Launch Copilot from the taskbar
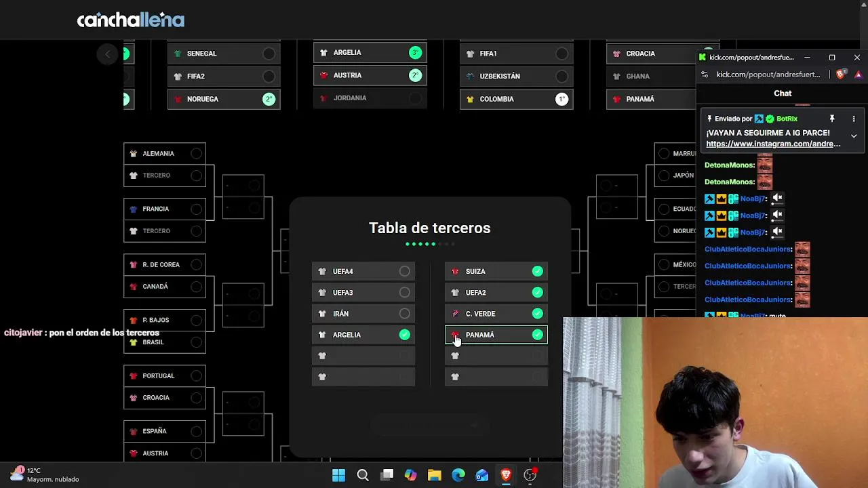The height and width of the screenshot is (488, 868). pos(411,475)
